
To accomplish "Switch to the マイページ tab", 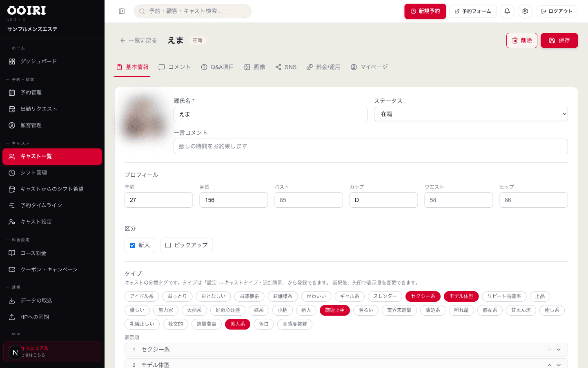I will pyautogui.click(x=369, y=67).
